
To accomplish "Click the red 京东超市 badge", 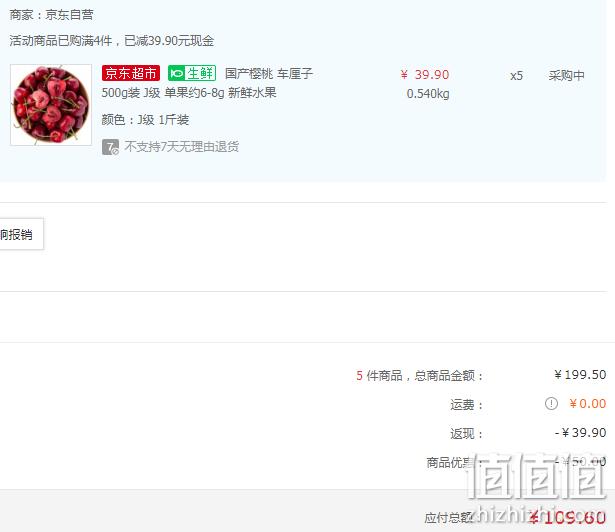I will [x=131, y=73].
